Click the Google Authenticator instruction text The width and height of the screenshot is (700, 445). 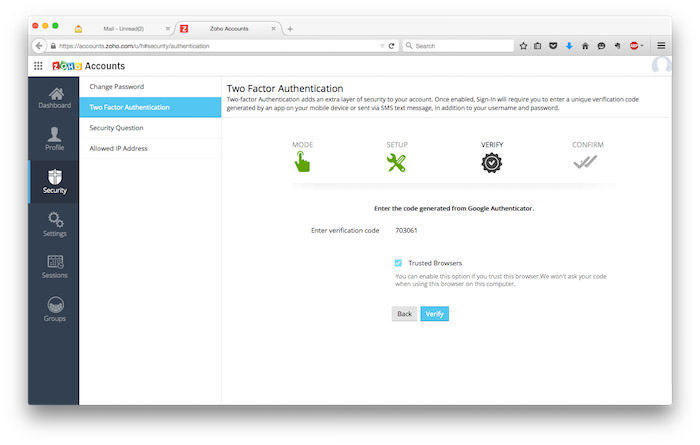coord(454,208)
